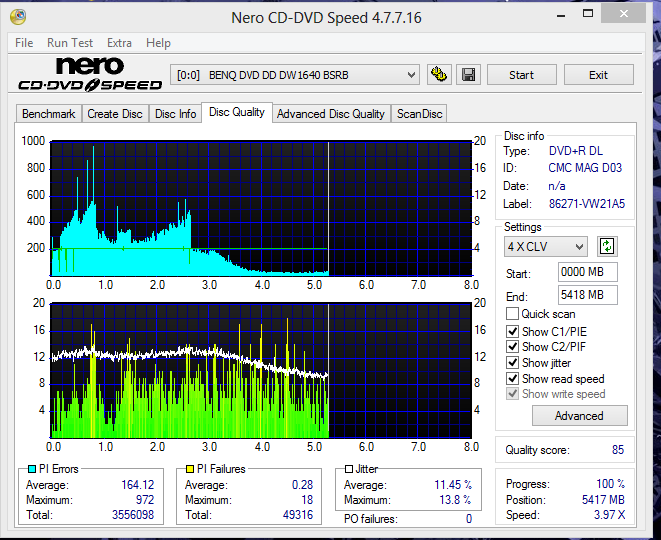Viewport: 661px width, 540px height.
Task: Open the drive options tools icon
Action: [x=439, y=75]
